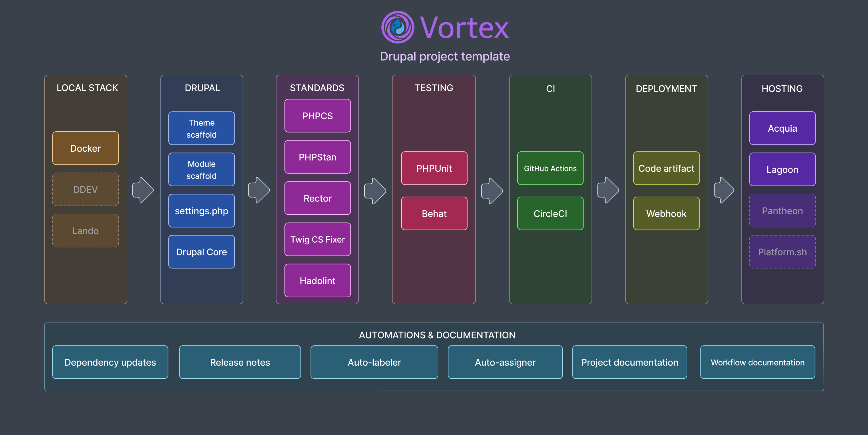Viewport: 868px width, 435px height.
Task: Click the CI column heading
Action: 551,89
